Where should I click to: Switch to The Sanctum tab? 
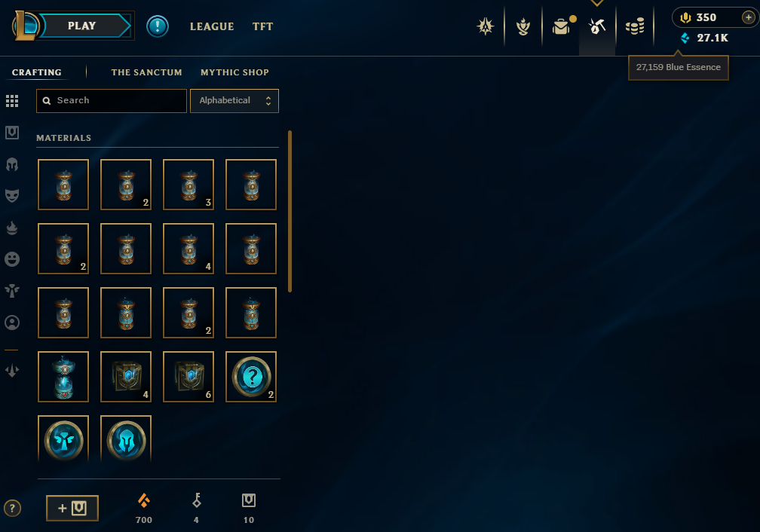click(x=146, y=72)
